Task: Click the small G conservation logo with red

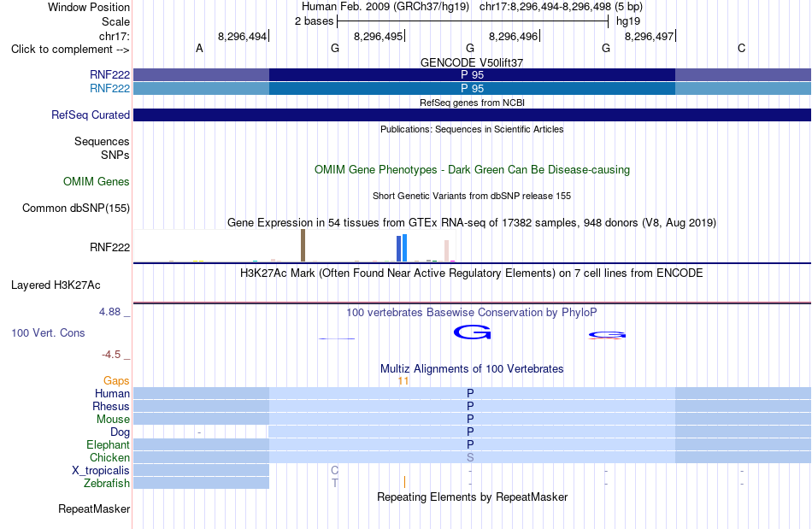Action: 607,335
